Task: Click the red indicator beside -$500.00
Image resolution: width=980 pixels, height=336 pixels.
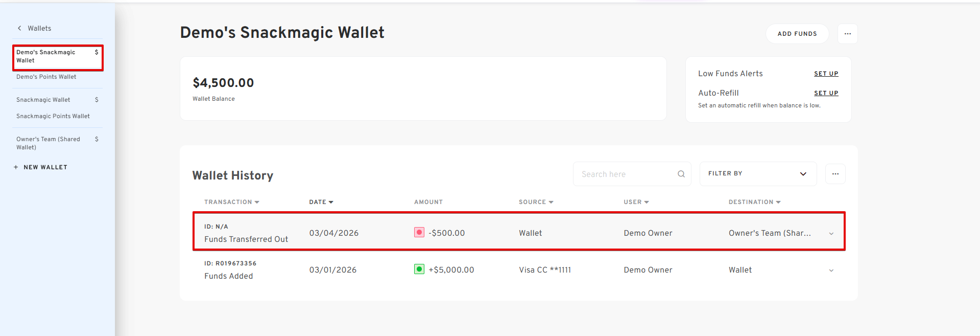Action: pos(419,233)
